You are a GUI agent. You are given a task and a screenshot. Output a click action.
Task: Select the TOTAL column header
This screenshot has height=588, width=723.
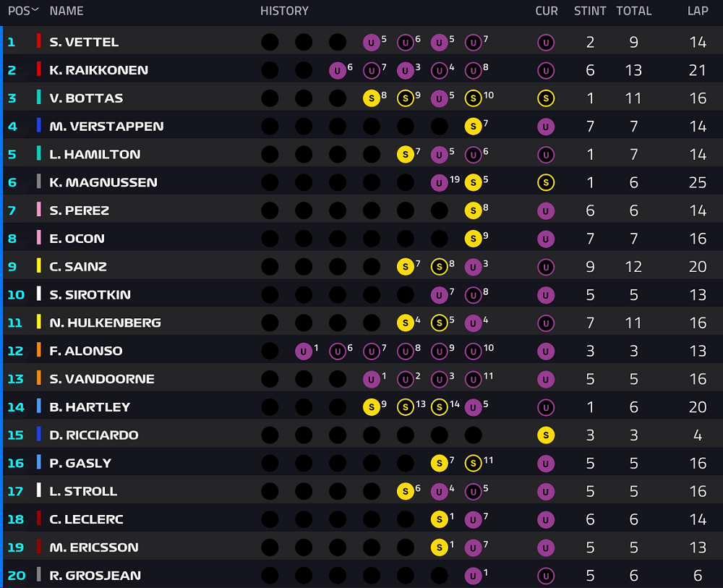(x=633, y=11)
